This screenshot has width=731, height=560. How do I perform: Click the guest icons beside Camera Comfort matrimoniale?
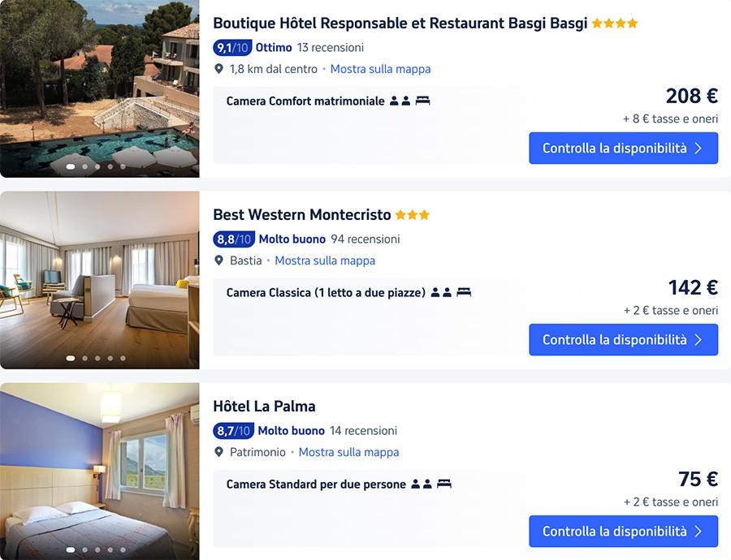click(x=400, y=101)
